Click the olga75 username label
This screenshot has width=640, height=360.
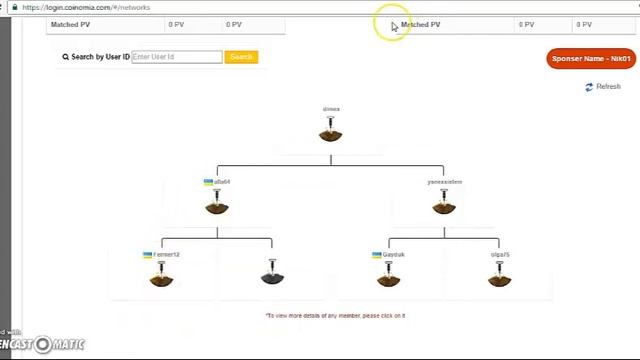click(500, 255)
